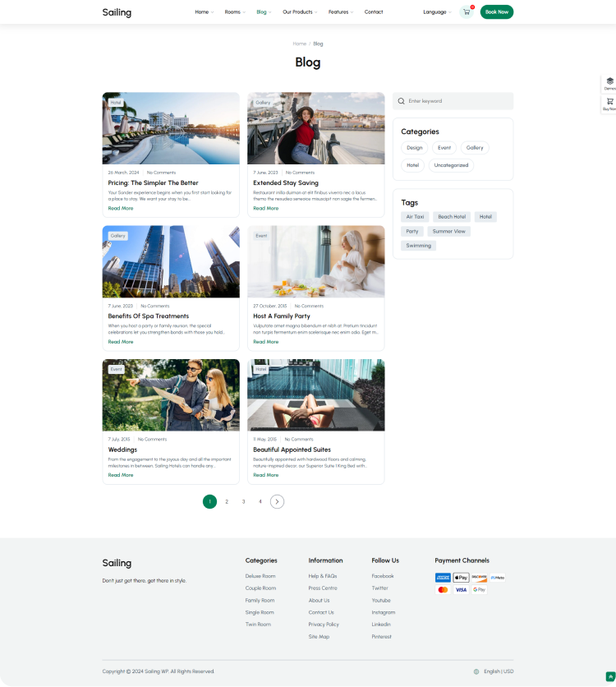Select the Hotel category pill
This screenshot has height=687, width=616.
pos(413,165)
